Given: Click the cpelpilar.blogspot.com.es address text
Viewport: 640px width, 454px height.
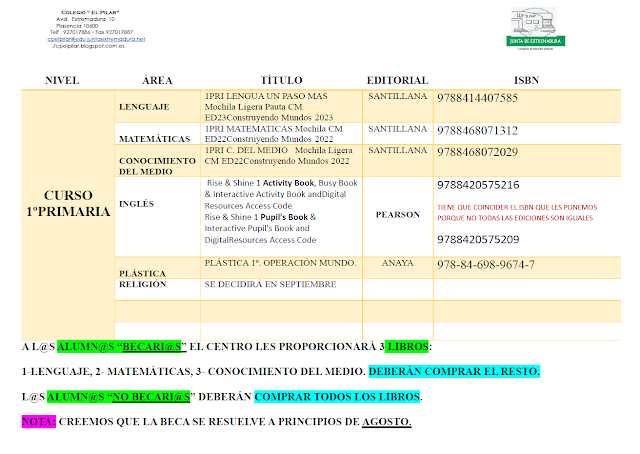Looking at the screenshot, I should point(88,46).
